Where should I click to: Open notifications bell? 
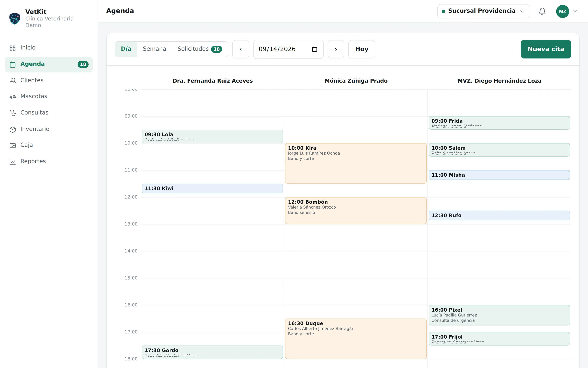point(542,11)
